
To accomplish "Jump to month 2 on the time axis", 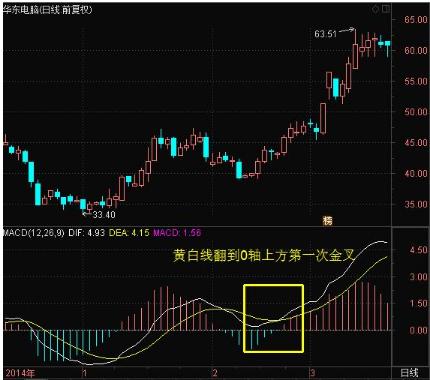I will [x=215, y=373].
